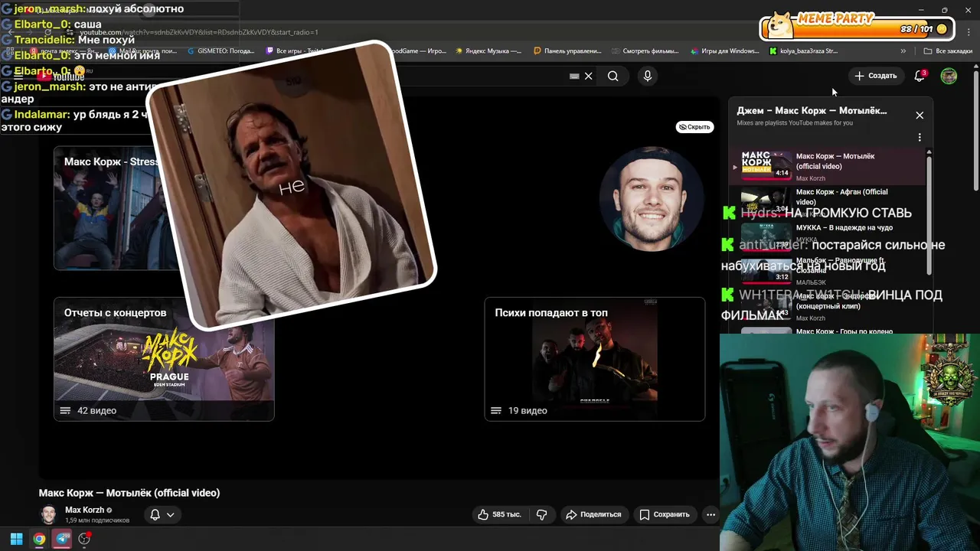Open the bookmarks overflow chevron

tap(903, 51)
